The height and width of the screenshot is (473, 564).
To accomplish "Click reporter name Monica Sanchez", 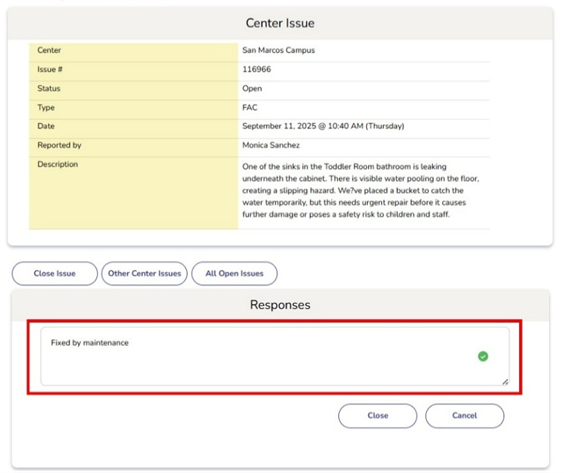I will (271, 145).
